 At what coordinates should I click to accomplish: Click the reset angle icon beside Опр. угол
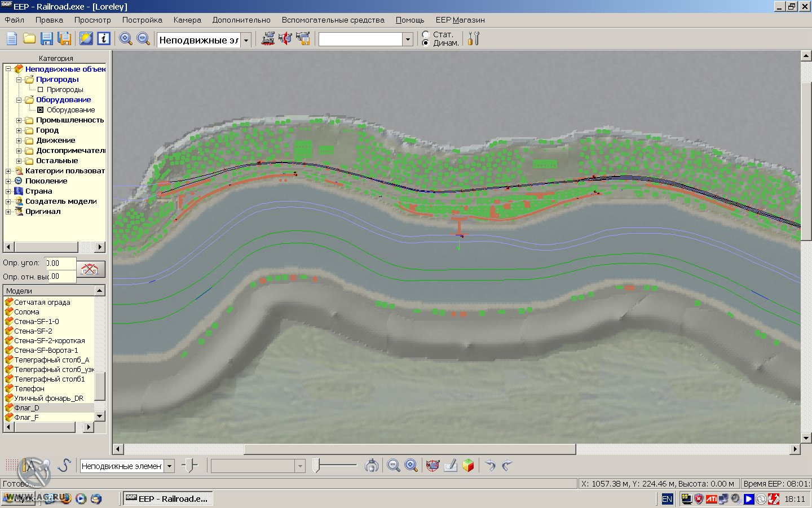click(90, 269)
